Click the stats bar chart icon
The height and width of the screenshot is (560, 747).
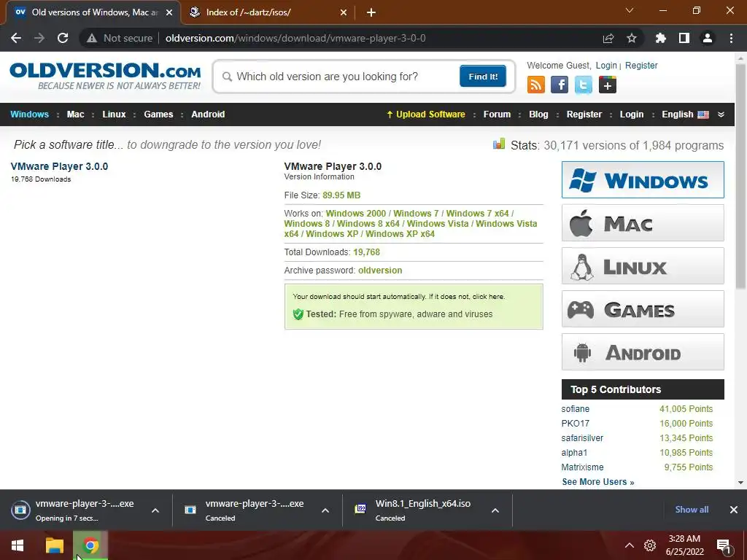[x=499, y=144]
